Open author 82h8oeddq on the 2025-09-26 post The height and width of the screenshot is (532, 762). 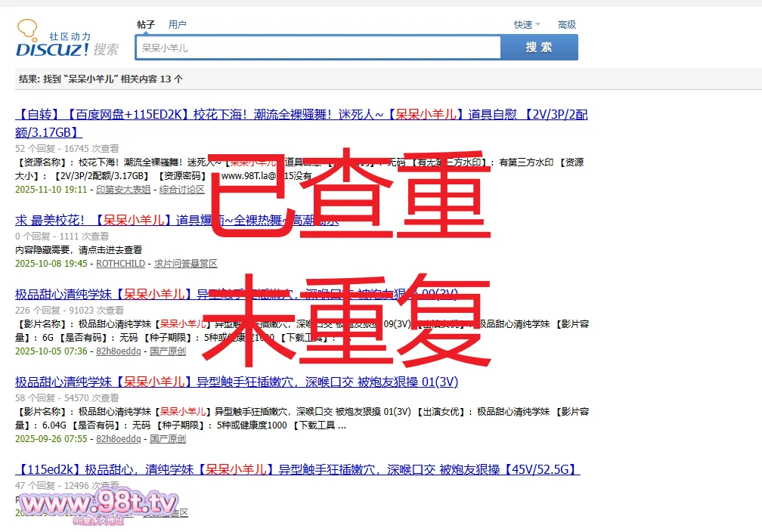[x=118, y=439]
